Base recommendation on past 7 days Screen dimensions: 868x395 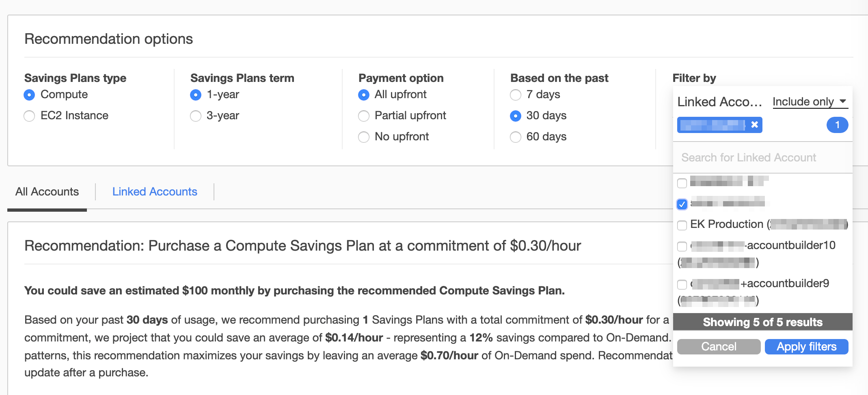516,95
